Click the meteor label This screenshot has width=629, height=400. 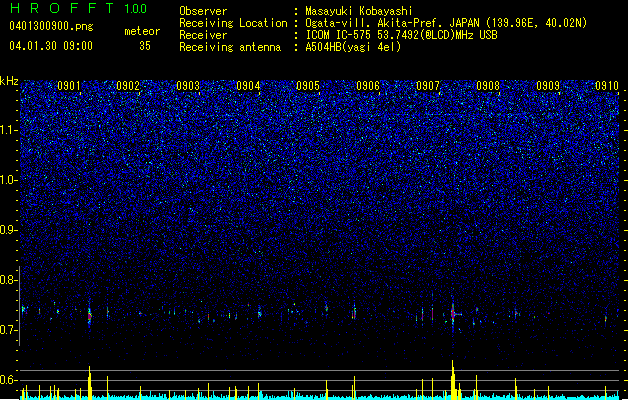[142, 31]
